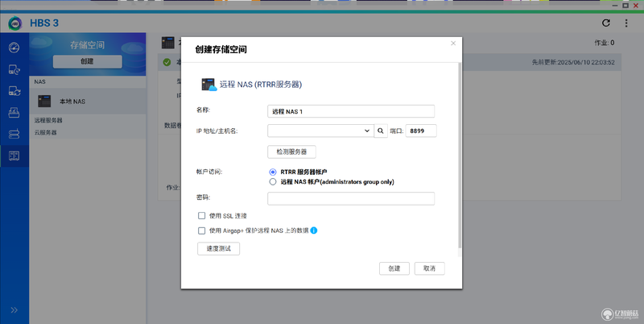This screenshot has height=324, width=644.
Task: Enable 使用 SSL 连接 checkbox
Action: click(x=202, y=216)
